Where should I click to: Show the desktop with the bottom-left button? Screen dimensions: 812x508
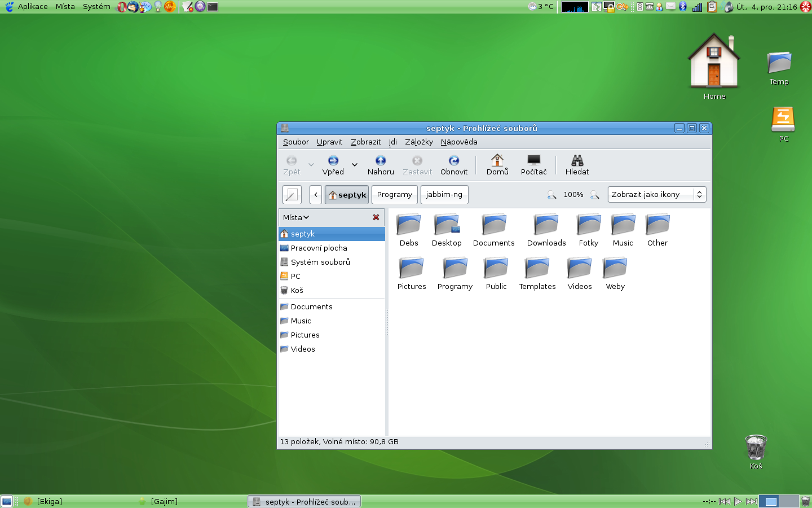pos(7,501)
